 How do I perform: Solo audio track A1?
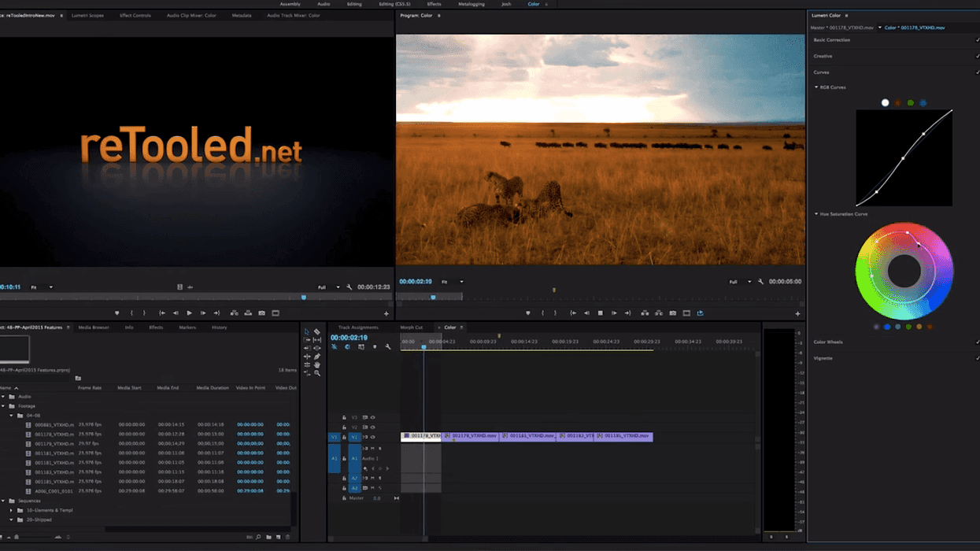[x=380, y=449]
